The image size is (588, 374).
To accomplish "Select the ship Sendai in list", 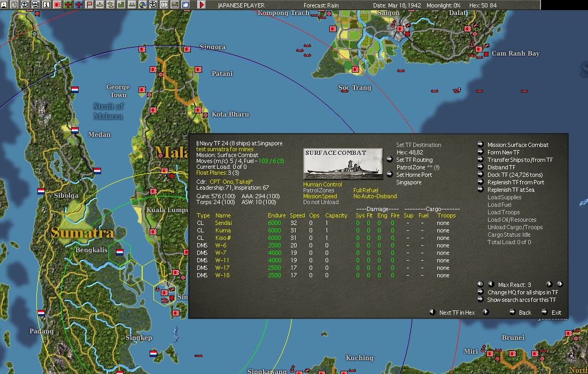I will tap(223, 223).
